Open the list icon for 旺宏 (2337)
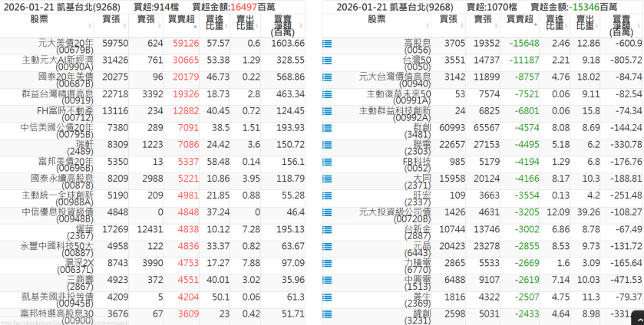 coord(327,195)
